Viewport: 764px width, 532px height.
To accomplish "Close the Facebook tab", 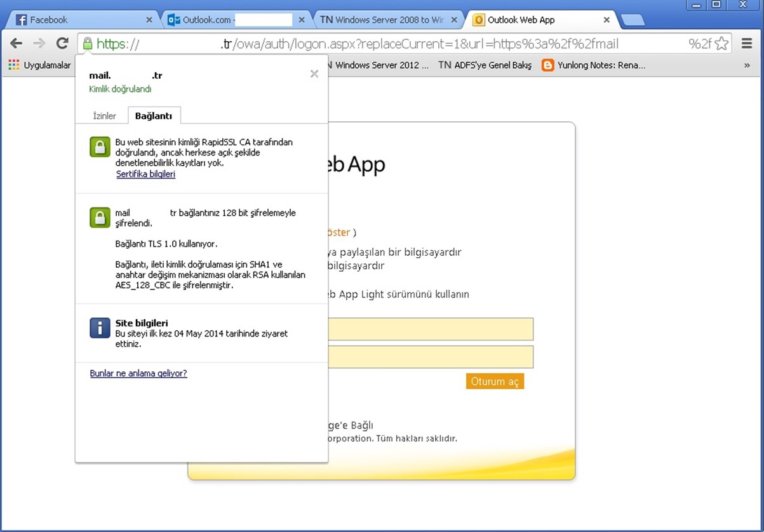I will tap(149, 20).
